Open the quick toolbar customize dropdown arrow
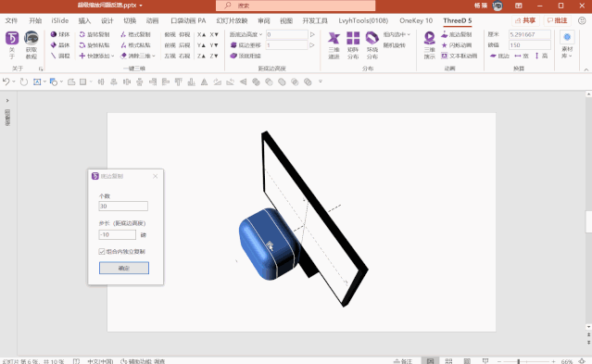The width and height of the screenshot is (592, 364). pos(321,82)
